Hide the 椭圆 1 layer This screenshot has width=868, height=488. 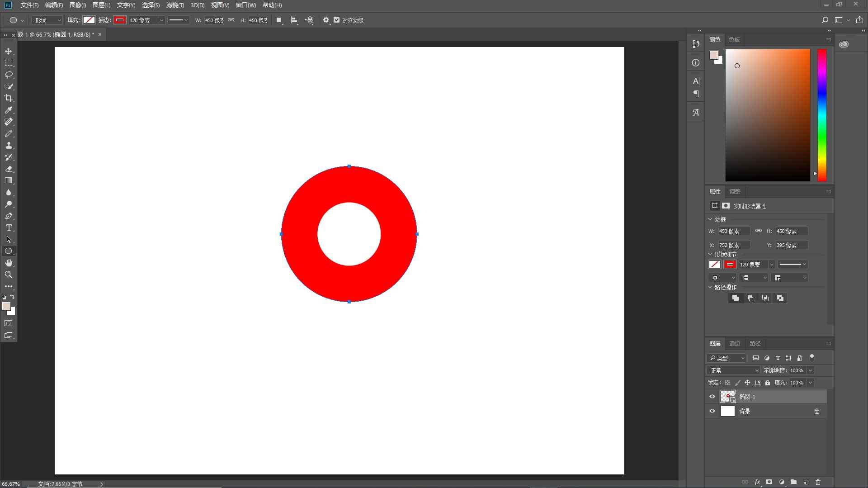[712, 397]
